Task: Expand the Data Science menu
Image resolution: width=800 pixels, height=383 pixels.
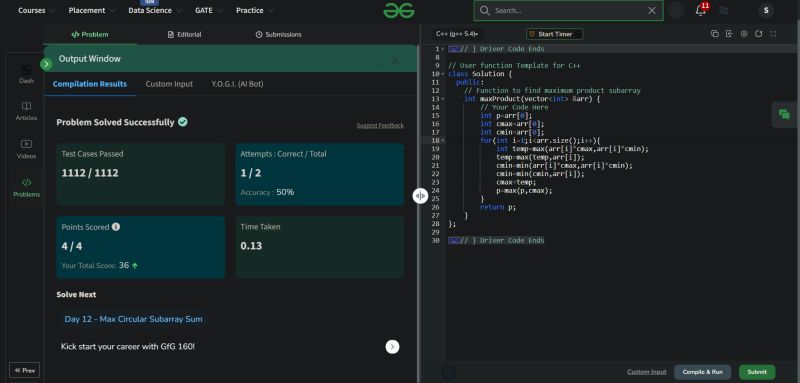Action: 154,10
